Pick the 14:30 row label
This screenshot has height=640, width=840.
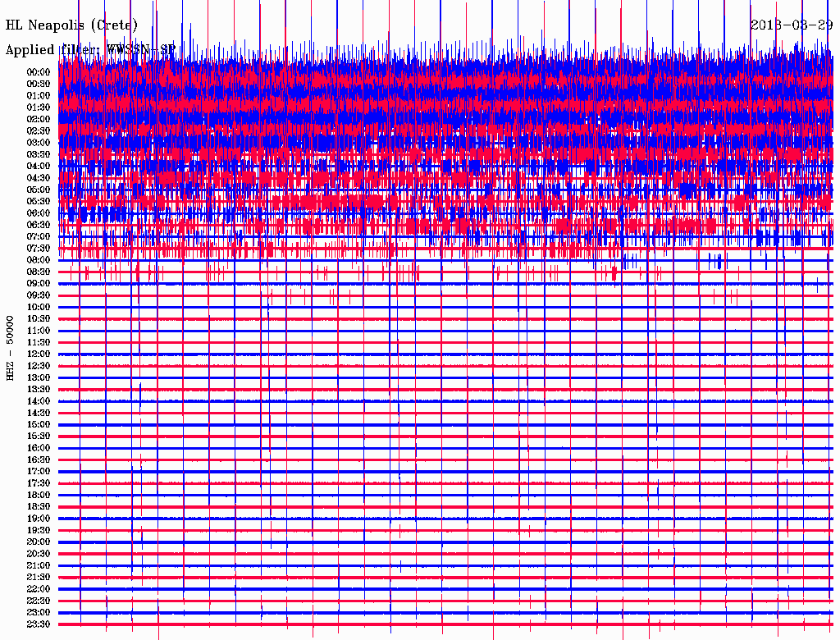tap(39, 414)
